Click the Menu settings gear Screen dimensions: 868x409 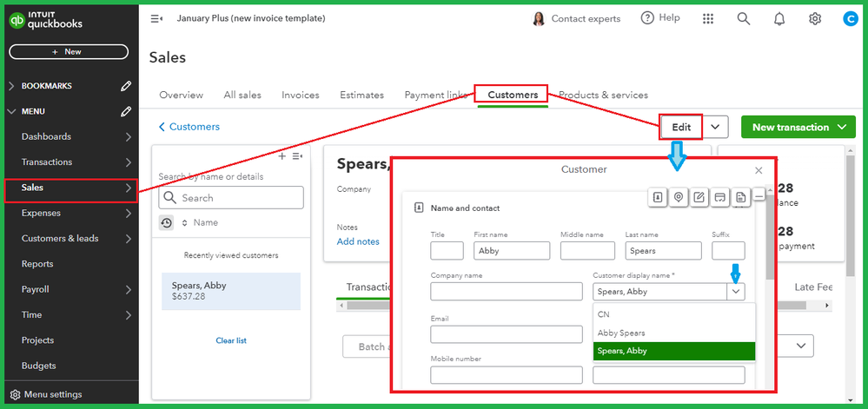[x=15, y=394]
